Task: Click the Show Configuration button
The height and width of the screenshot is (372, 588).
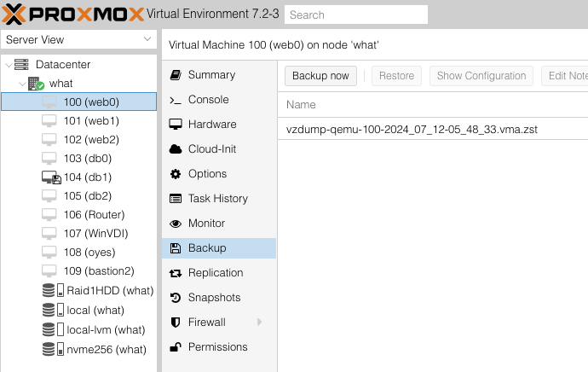Action: pyautogui.click(x=481, y=76)
